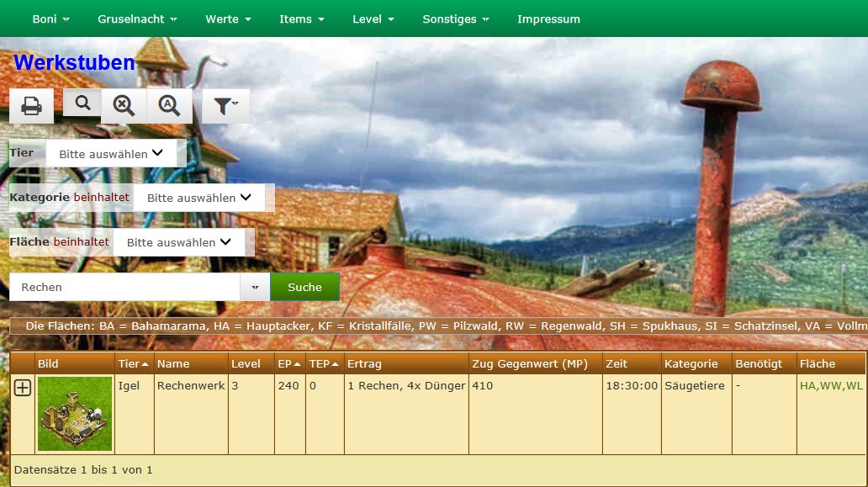Screen dimensions: 868x487
Task: Click the magnifier search icon
Action: click(x=82, y=103)
